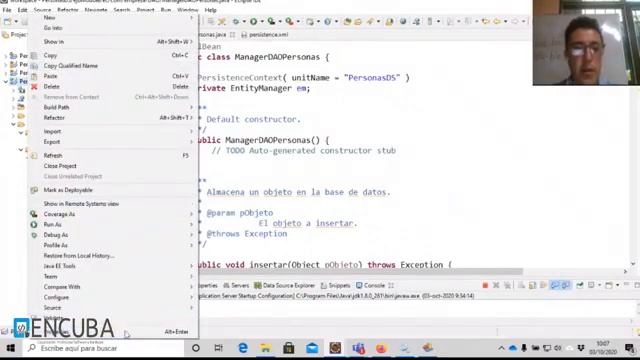The width and height of the screenshot is (640, 360).
Task: Click the Dropbox tray icon
Action: tap(580, 348)
